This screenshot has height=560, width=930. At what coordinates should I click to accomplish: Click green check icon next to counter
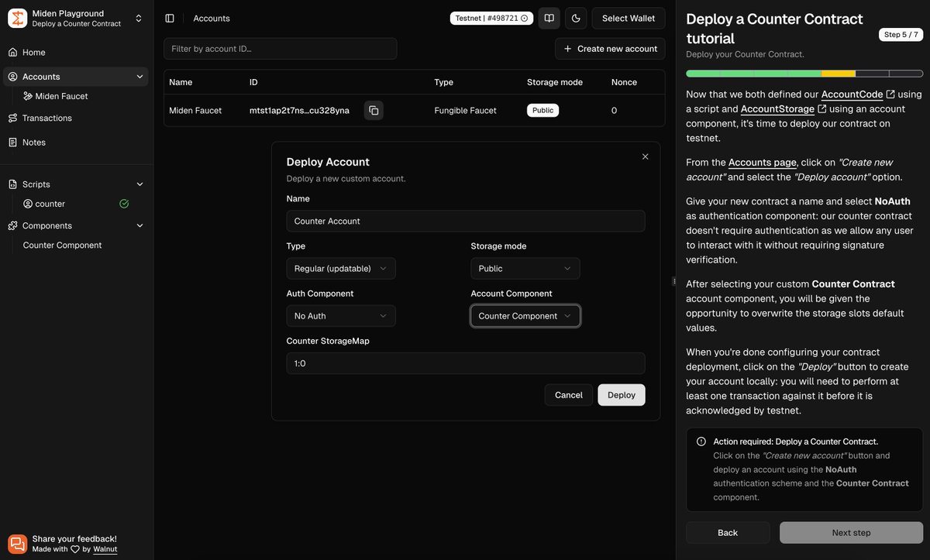click(124, 204)
